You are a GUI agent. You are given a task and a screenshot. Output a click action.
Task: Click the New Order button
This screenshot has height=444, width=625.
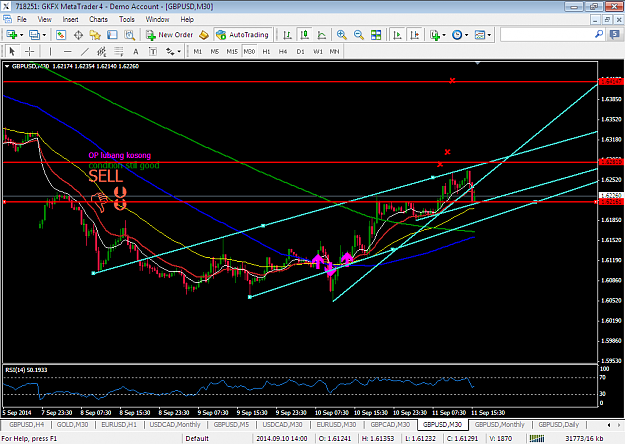coord(169,35)
